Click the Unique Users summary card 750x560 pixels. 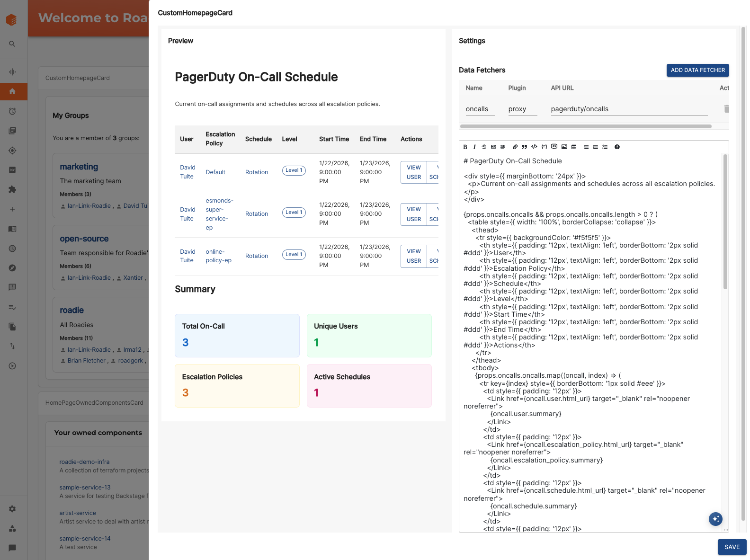point(369,336)
